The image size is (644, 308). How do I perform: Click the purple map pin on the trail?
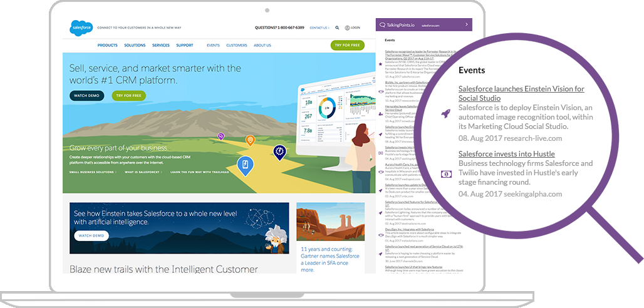coord(221,136)
